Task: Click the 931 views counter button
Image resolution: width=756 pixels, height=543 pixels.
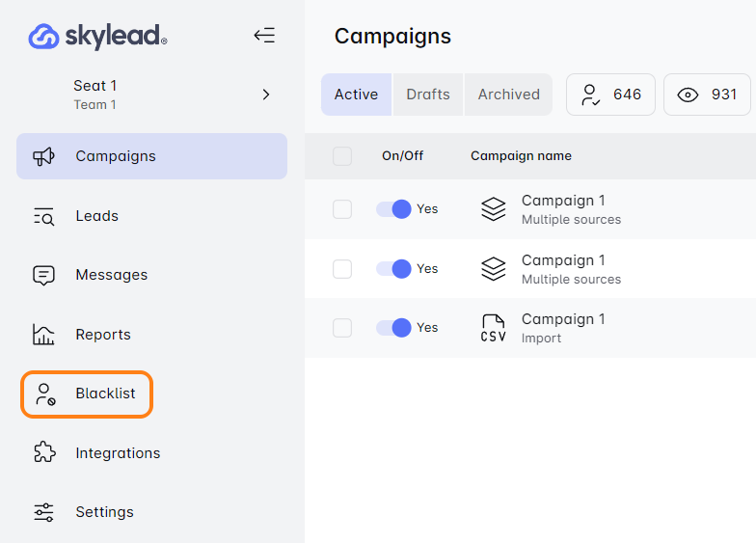Action: (x=707, y=95)
